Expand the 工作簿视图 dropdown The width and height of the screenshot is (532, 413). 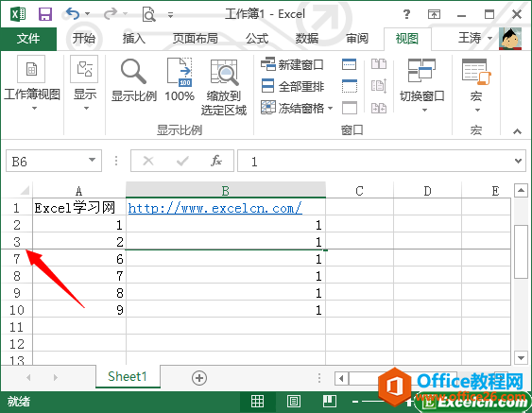(x=34, y=109)
